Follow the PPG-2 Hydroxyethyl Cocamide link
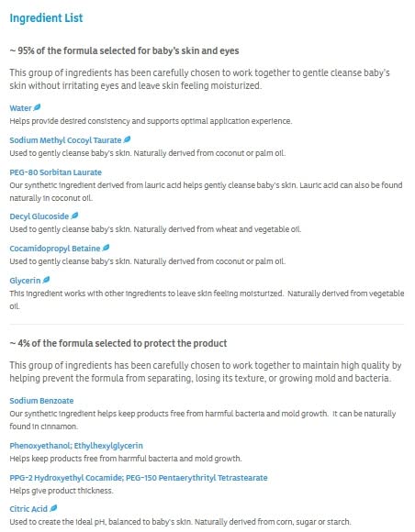The height and width of the screenshot is (532, 415). coord(66,478)
